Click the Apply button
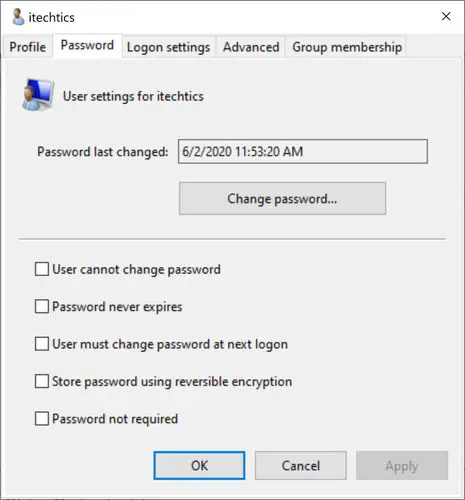Image resolution: width=465 pixels, height=500 pixels. tap(402, 466)
